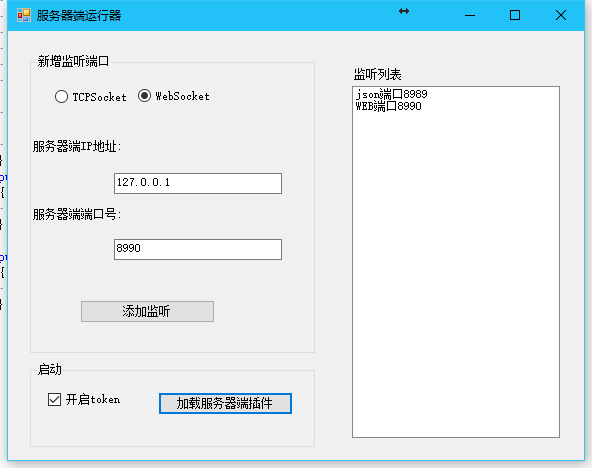Click the application icon in the title bar
The width and height of the screenshot is (592, 468).
coord(24,15)
